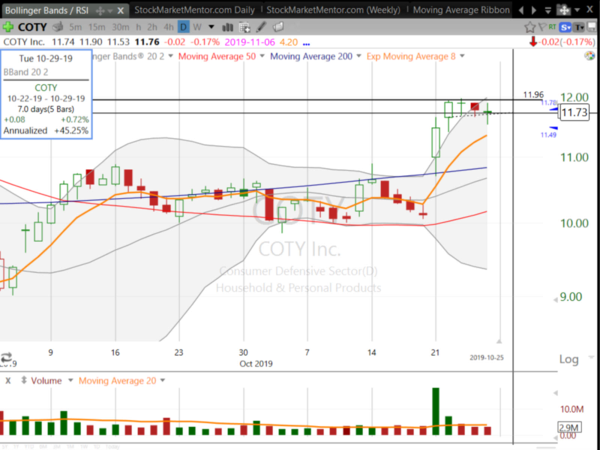Click the price-scale arrow beside 9.00
The height and width of the screenshot is (450, 600).
556,301
